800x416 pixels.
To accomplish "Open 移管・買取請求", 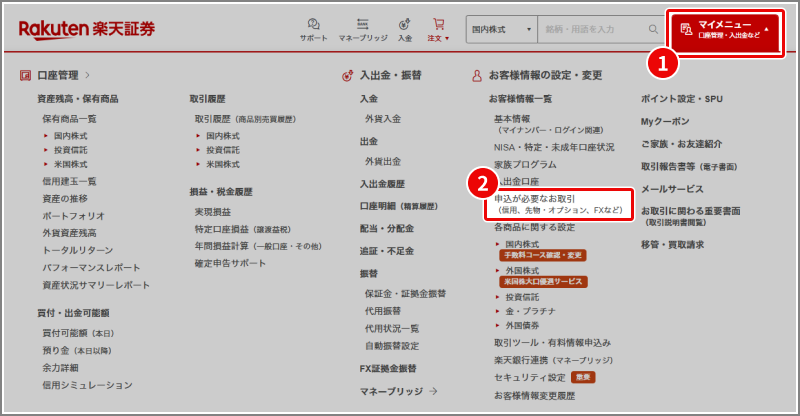I will click(672, 244).
